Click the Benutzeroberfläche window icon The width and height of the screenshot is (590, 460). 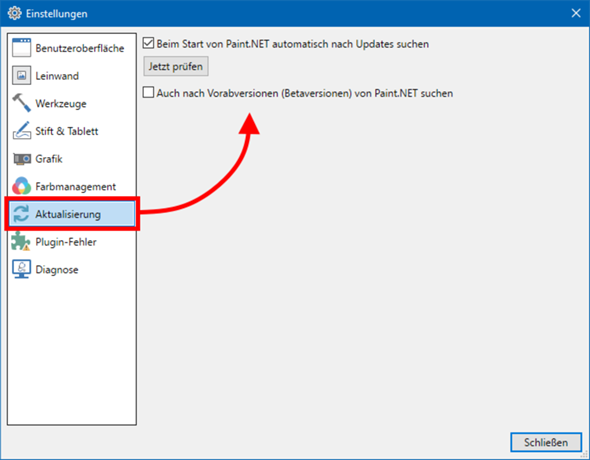(21, 48)
